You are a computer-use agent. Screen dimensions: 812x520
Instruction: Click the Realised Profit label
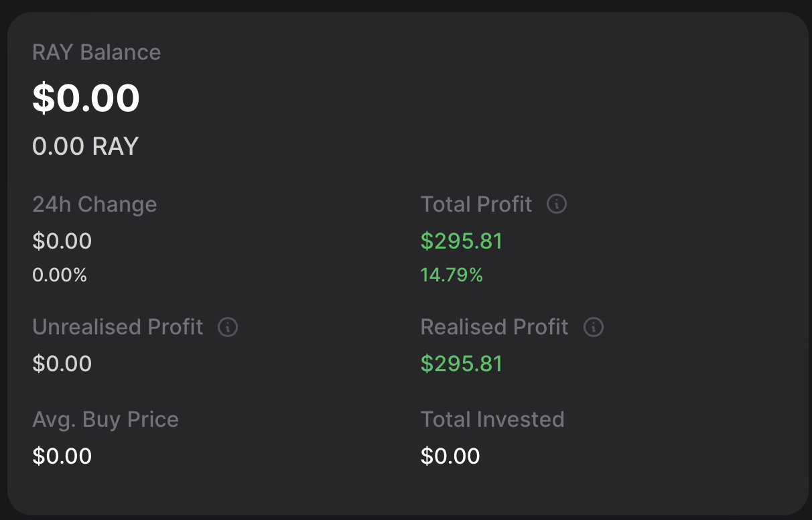point(494,327)
